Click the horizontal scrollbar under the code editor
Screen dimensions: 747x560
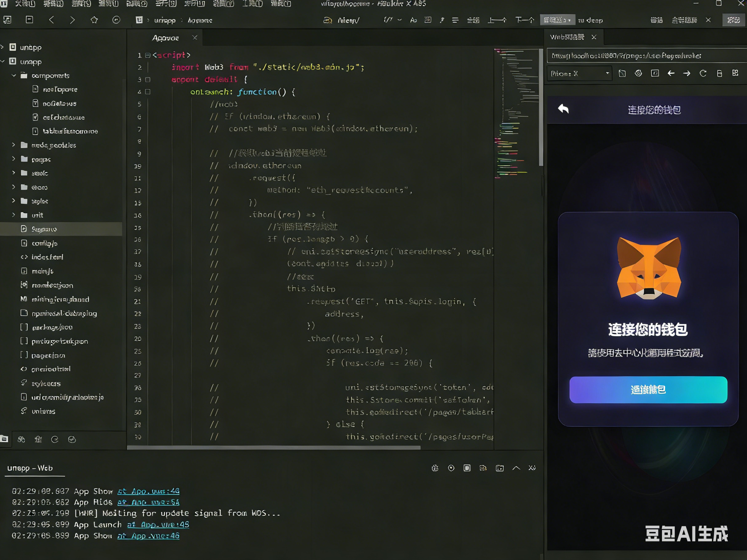tap(274, 448)
